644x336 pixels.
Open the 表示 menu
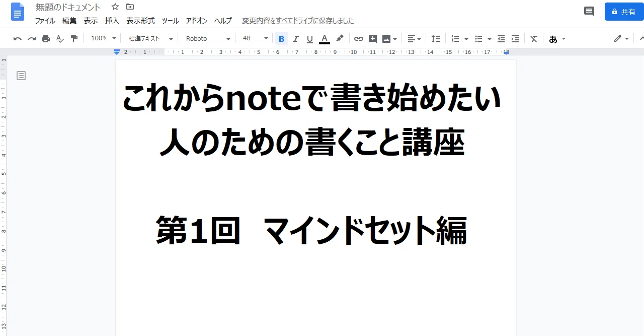[x=91, y=21]
